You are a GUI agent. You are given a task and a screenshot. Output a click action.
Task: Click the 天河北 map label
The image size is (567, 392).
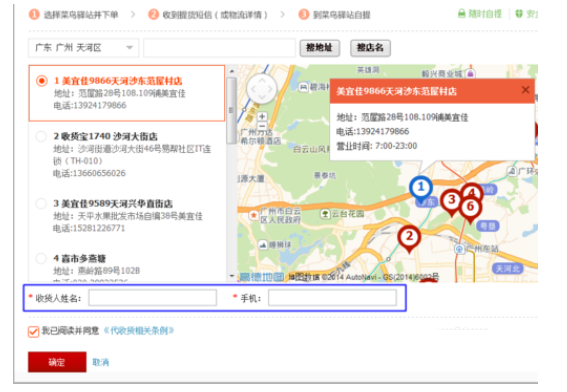(x=507, y=269)
